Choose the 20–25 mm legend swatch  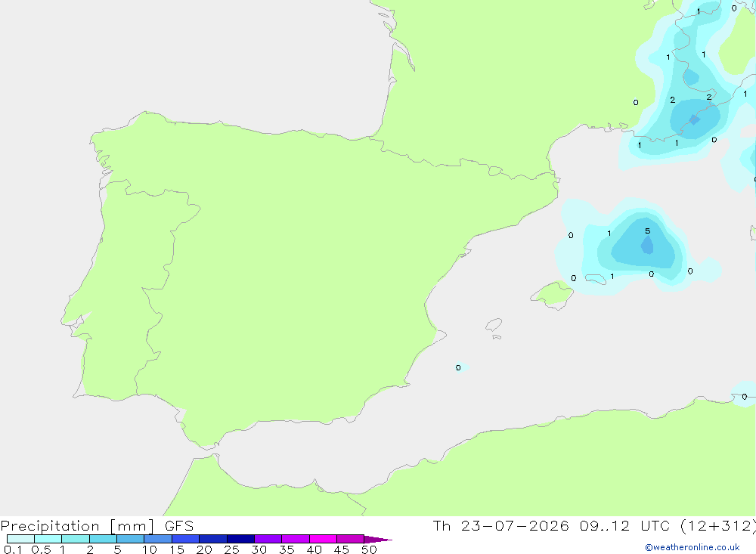213,539
